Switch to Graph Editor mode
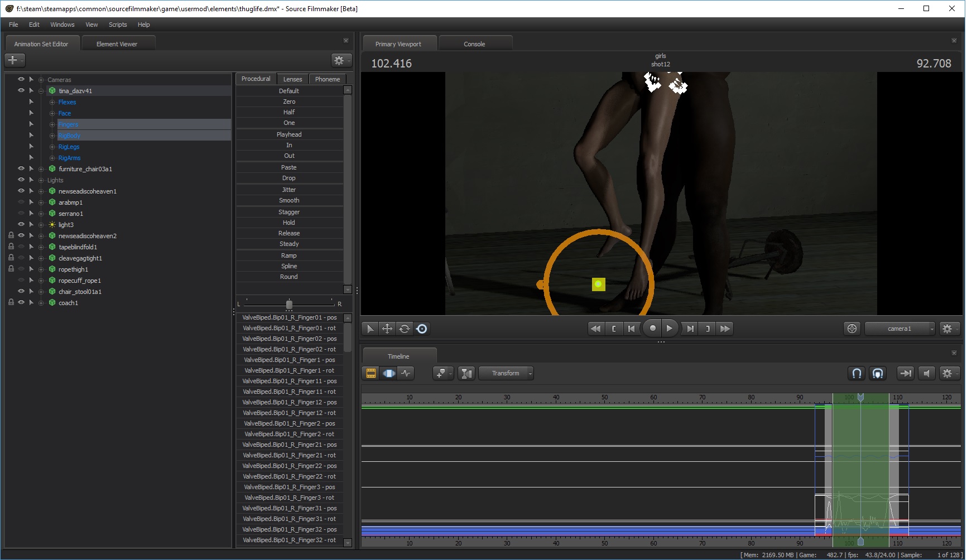 pyautogui.click(x=406, y=373)
